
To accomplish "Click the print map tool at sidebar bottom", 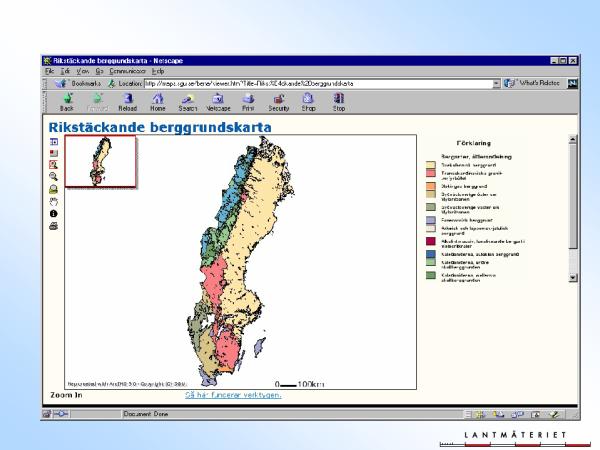I will 53,226.
